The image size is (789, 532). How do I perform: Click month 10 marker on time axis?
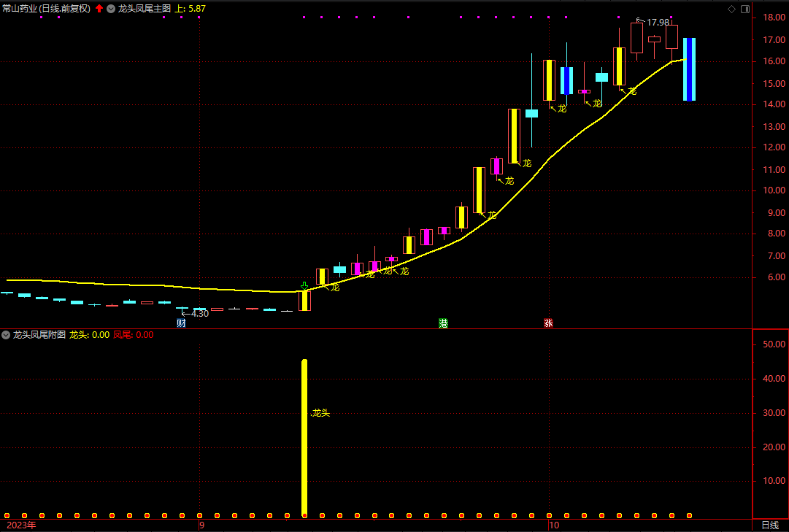pyautogui.click(x=554, y=525)
